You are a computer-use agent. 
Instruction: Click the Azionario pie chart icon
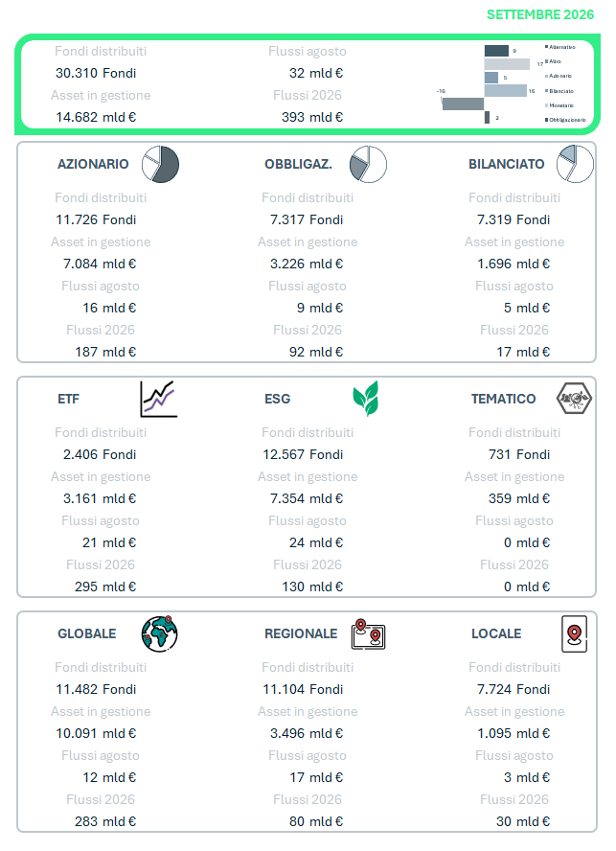161,164
